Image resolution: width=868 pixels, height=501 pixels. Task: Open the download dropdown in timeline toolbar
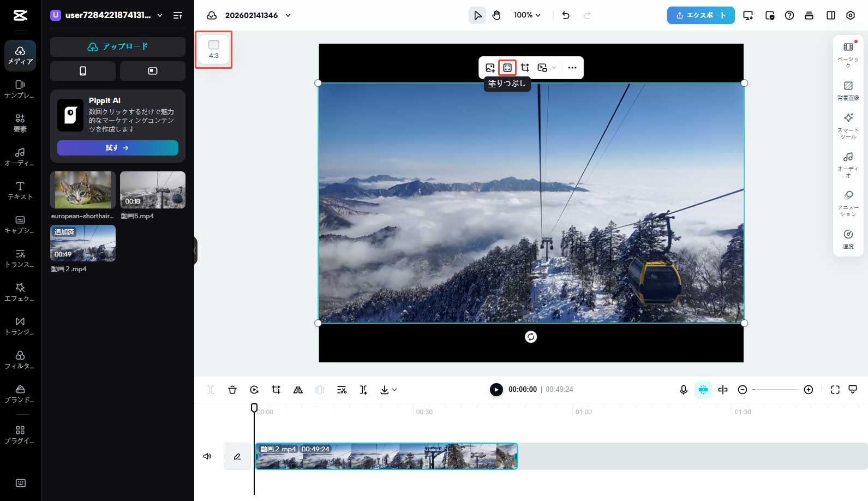click(x=388, y=390)
